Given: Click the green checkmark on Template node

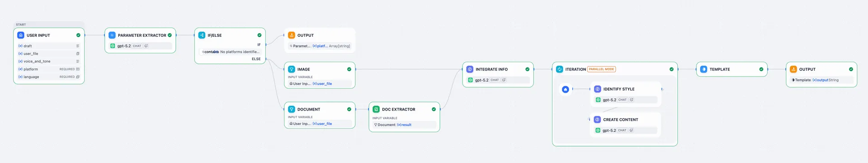Looking at the screenshot, I should point(761,69).
